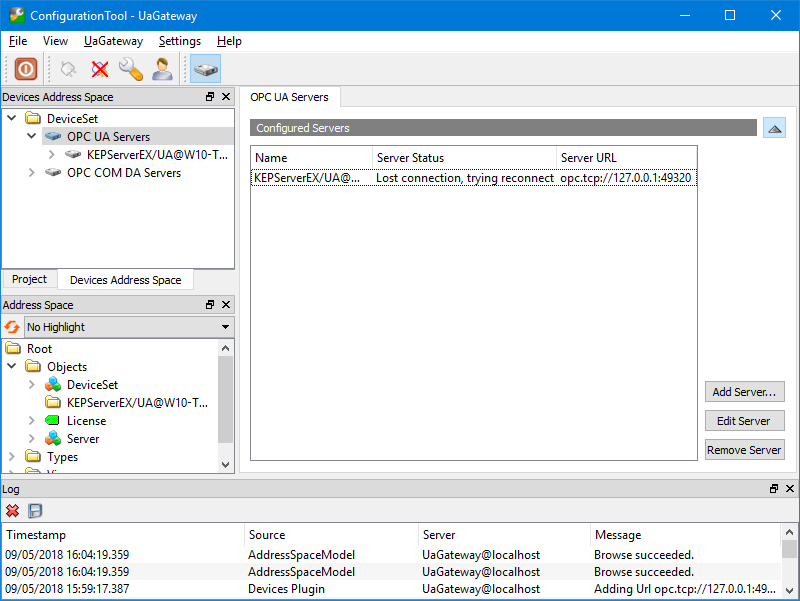
Task: Open the UaGateway menu
Action: (113, 41)
